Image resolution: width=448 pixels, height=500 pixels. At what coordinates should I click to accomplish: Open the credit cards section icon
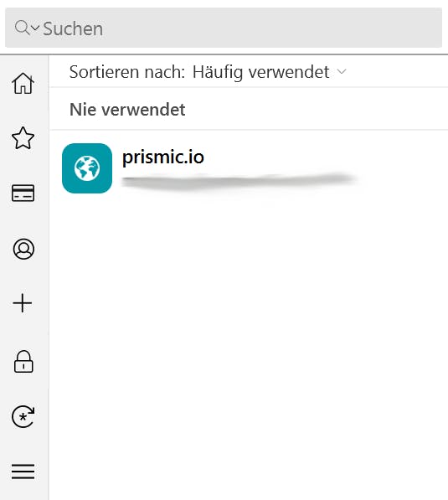[x=23, y=193]
